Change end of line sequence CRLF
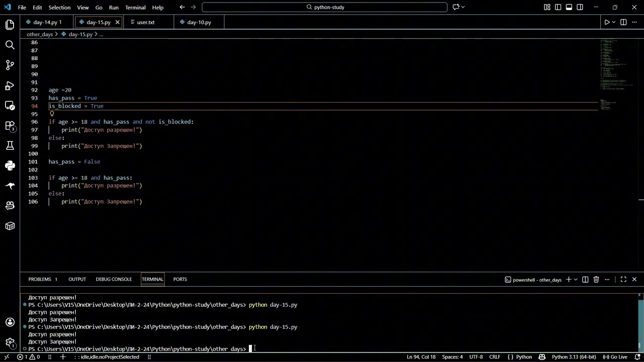The width and height of the screenshot is (644, 362). [x=495, y=357]
